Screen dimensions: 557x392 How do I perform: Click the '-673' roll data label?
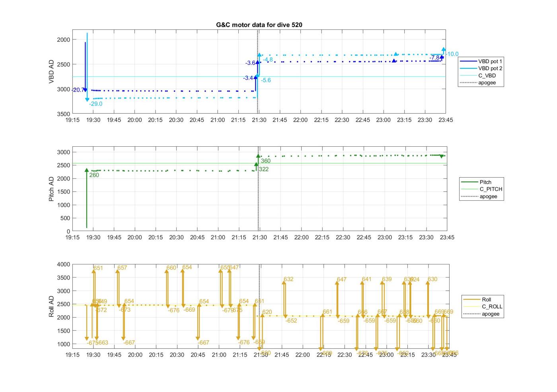click(125, 310)
